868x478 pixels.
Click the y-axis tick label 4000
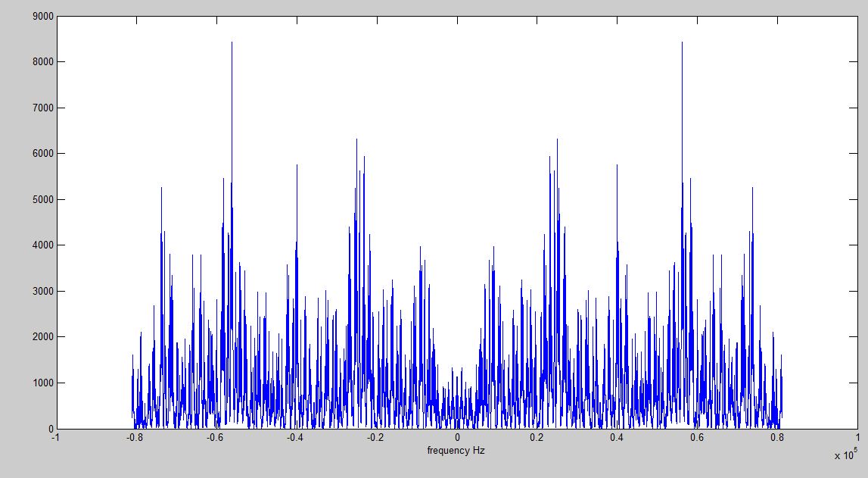[43, 245]
